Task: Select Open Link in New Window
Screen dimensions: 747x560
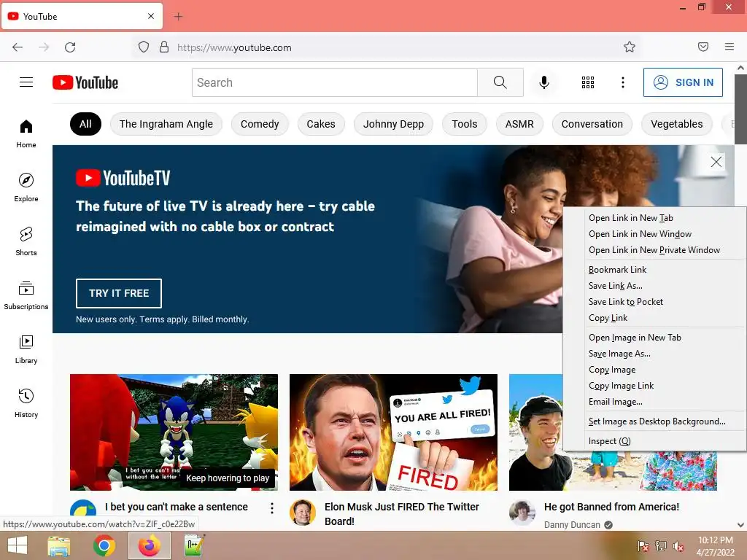Action: (x=640, y=234)
